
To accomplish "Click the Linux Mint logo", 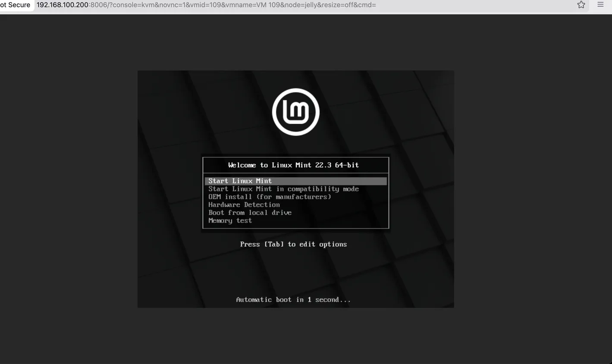I will point(296,112).
